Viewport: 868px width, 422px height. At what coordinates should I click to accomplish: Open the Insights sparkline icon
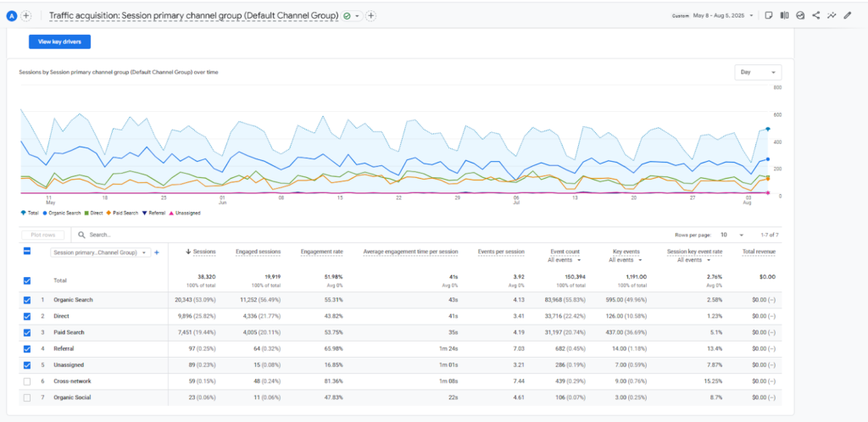coord(832,15)
